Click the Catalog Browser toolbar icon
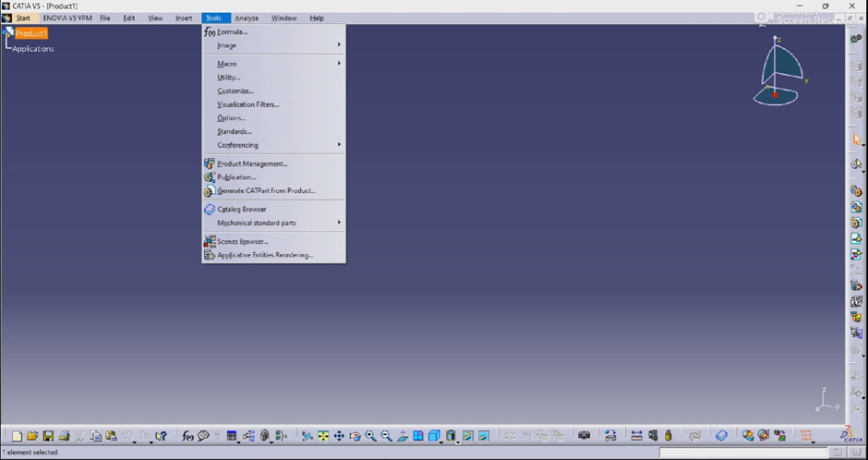 [721, 436]
